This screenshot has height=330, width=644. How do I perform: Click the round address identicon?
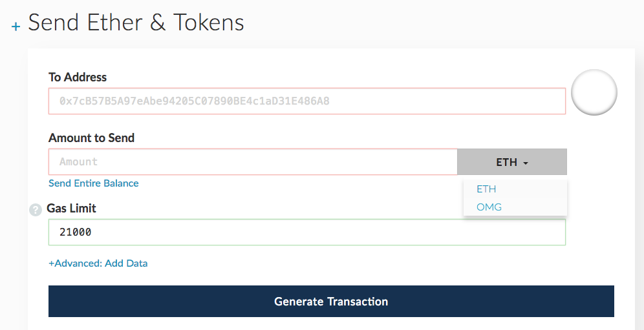(594, 92)
